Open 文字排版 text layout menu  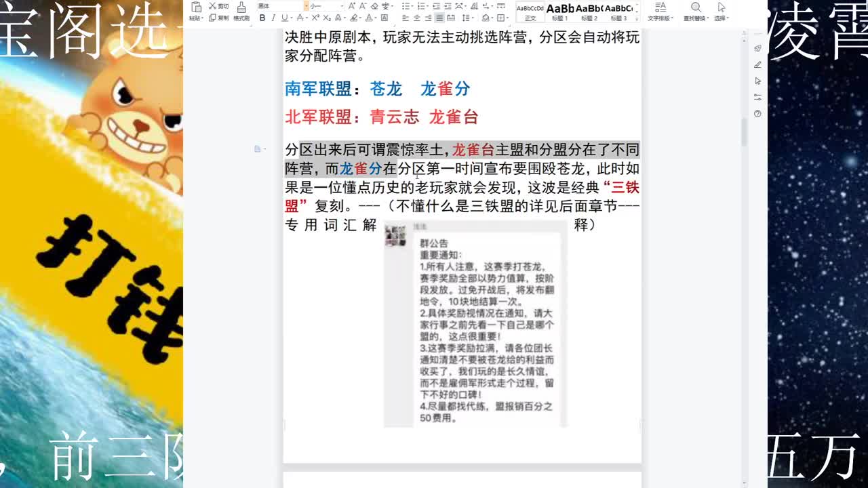pos(660,12)
